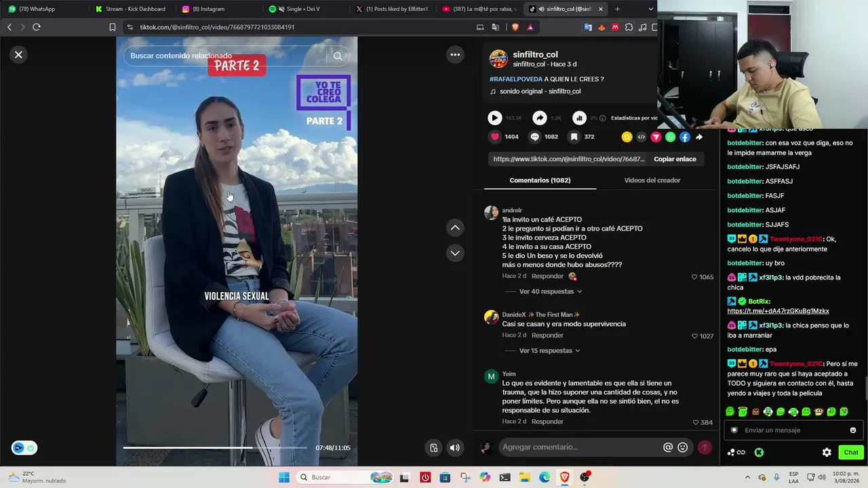The image size is (868, 488).
Task: Open the tab search dropdown chevron
Action: pos(651,9)
